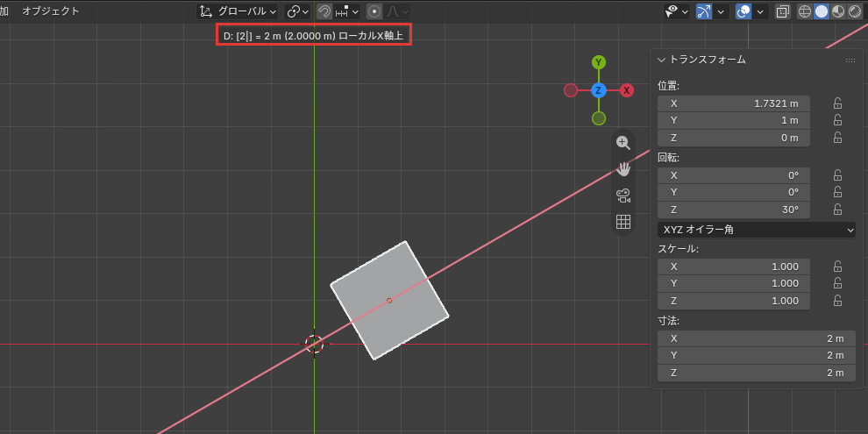Screen dimensions: 868x434
Task: Click scale Z field 1.000
Action: [734, 301]
